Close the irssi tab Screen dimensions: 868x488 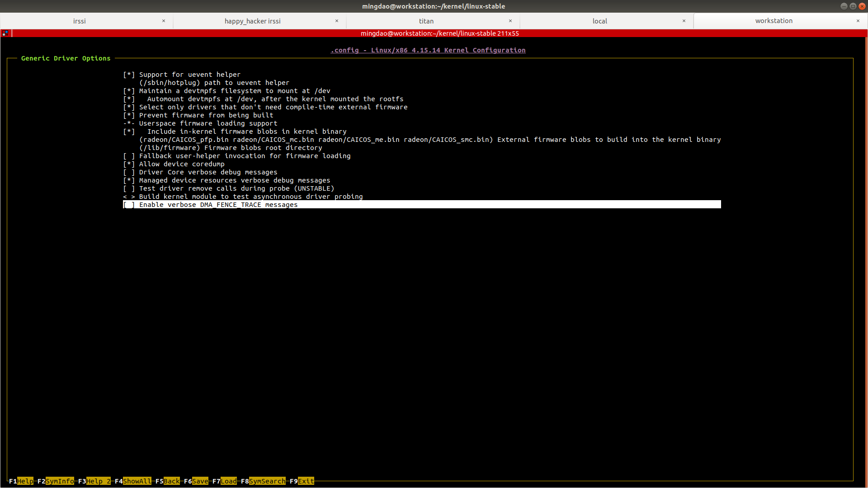[x=164, y=21]
